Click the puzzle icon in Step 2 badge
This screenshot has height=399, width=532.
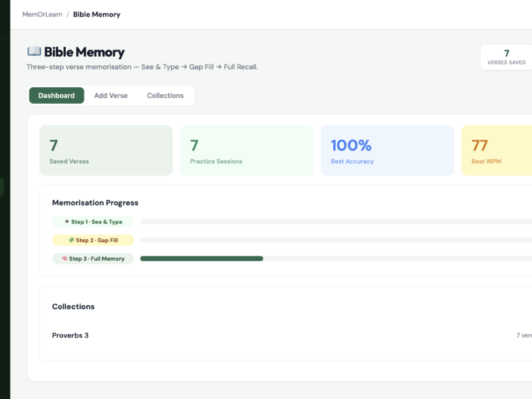point(71,240)
